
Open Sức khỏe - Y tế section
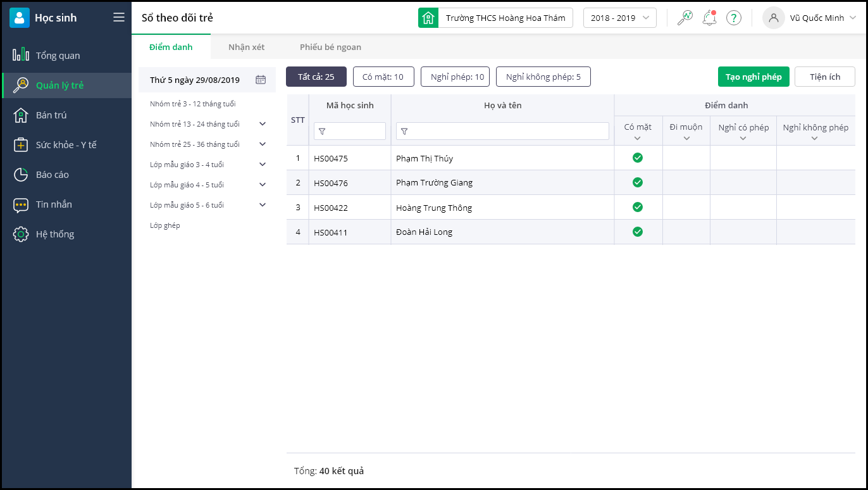[66, 145]
